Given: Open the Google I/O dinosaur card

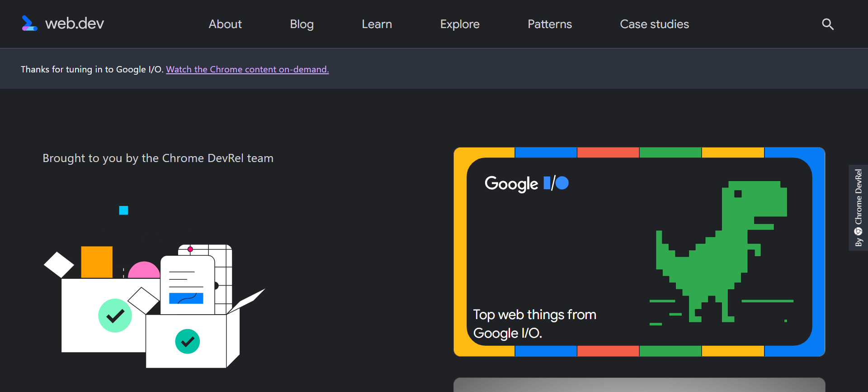Looking at the screenshot, I should [x=639, y=252].
